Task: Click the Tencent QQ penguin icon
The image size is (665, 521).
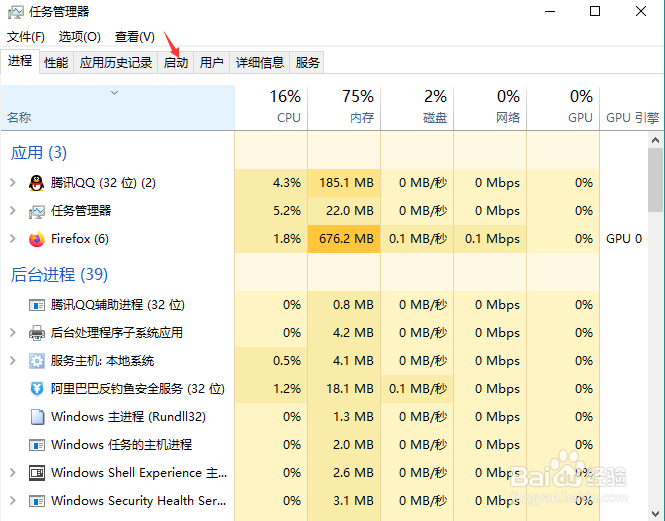Action: (x=36, y=183)
